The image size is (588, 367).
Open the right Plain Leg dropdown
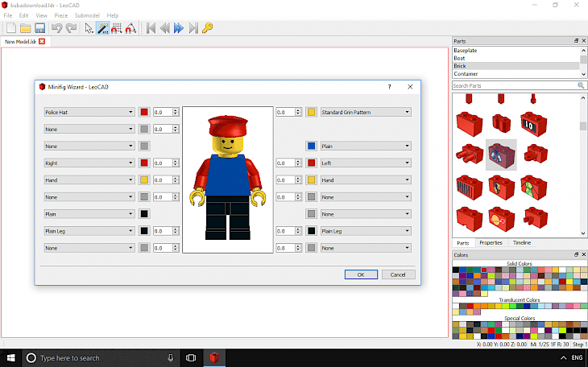pyautogui.click(x=366, y=231)
